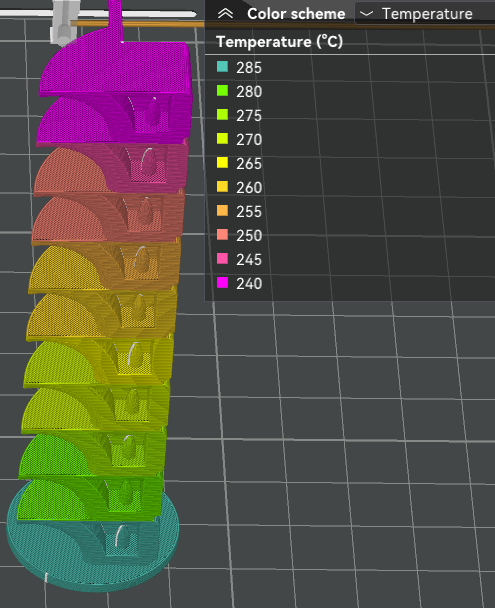The height and width of the screenshot is (608, 495).
Task: Click the Color scheme label
Action: (296, 14)
